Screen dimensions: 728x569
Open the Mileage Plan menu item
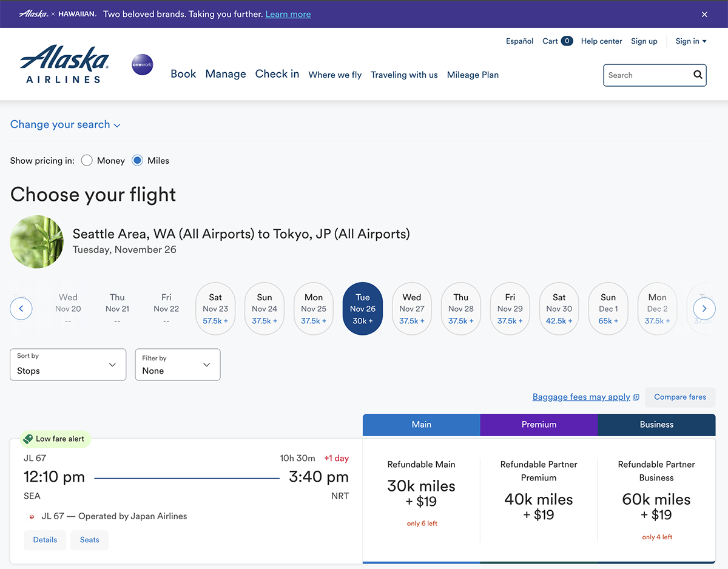point(473,75)
